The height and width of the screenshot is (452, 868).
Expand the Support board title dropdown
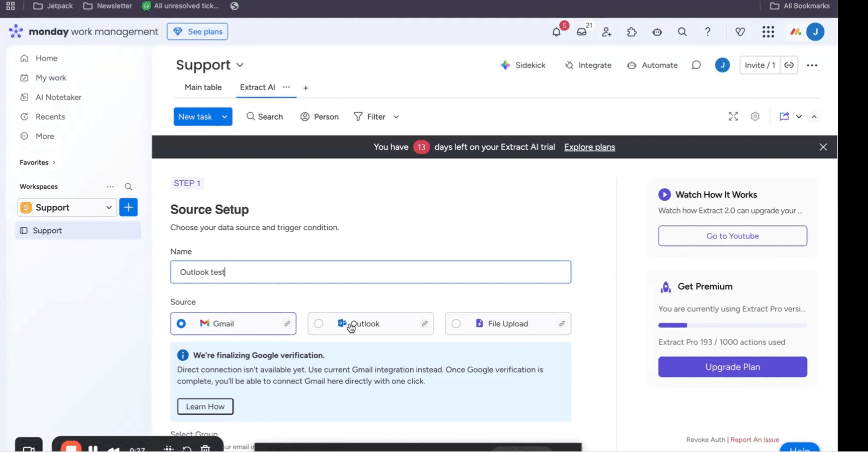click(x=240, y=65)
